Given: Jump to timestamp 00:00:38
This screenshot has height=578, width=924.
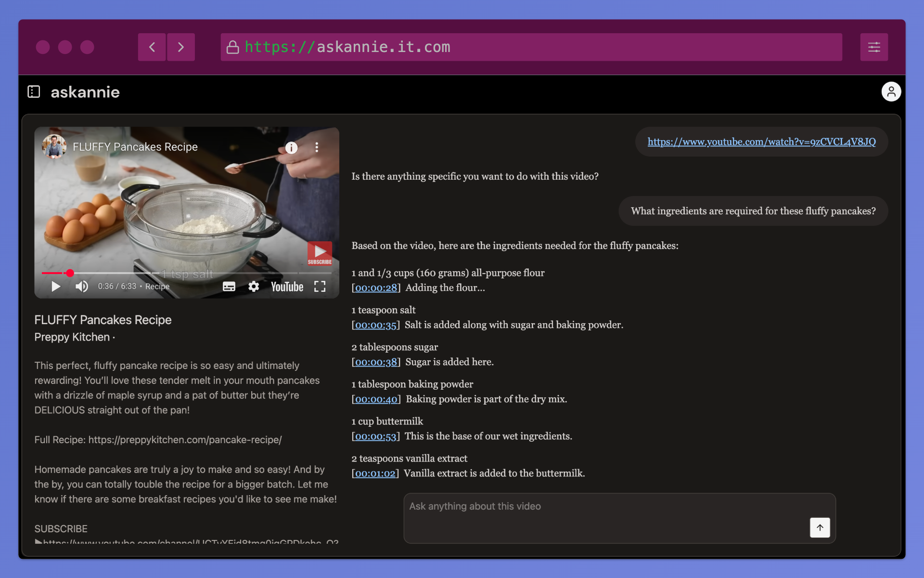Looking at the screenshot, I should tap(376, 362).
